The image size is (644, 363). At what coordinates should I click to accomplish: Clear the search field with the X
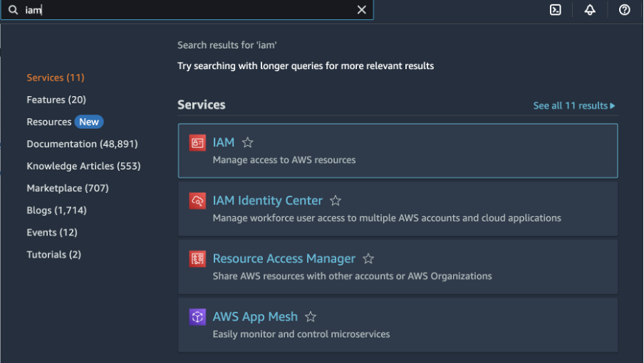(361, 10)
